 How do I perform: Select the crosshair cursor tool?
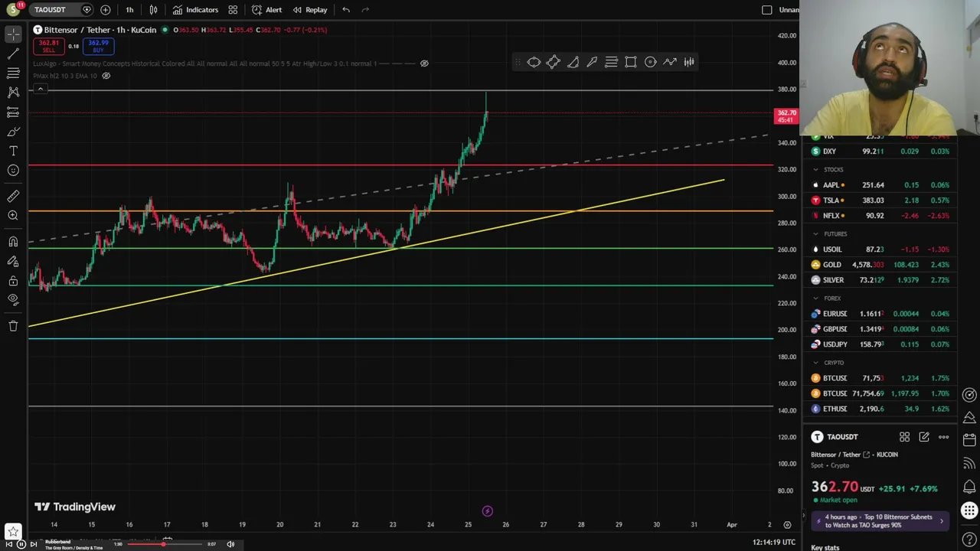[x=13, y=34]
